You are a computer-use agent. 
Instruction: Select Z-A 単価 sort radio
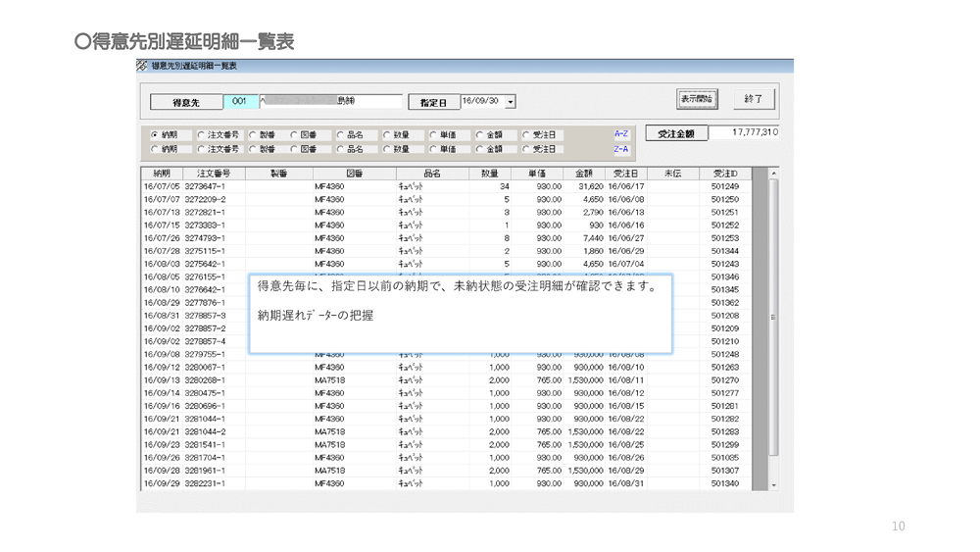(x=432, y=149)
